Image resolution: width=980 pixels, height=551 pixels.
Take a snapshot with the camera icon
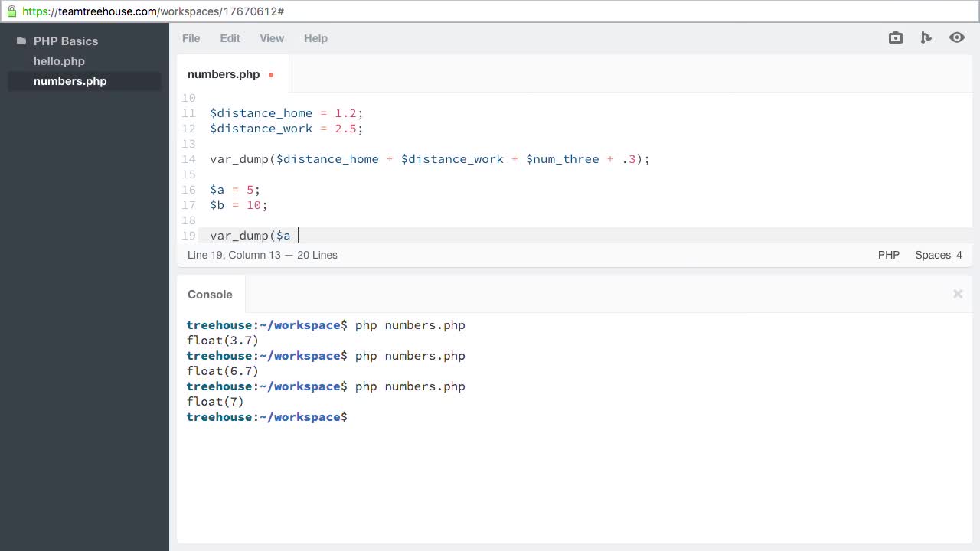point(895,37)
